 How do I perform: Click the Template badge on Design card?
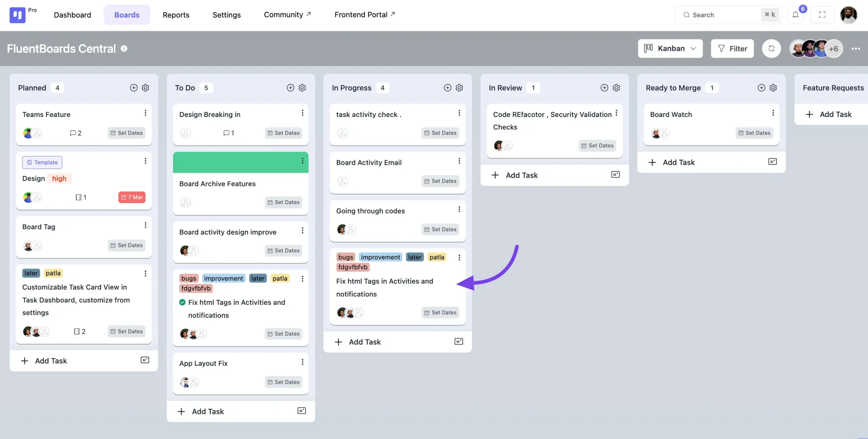42,162
